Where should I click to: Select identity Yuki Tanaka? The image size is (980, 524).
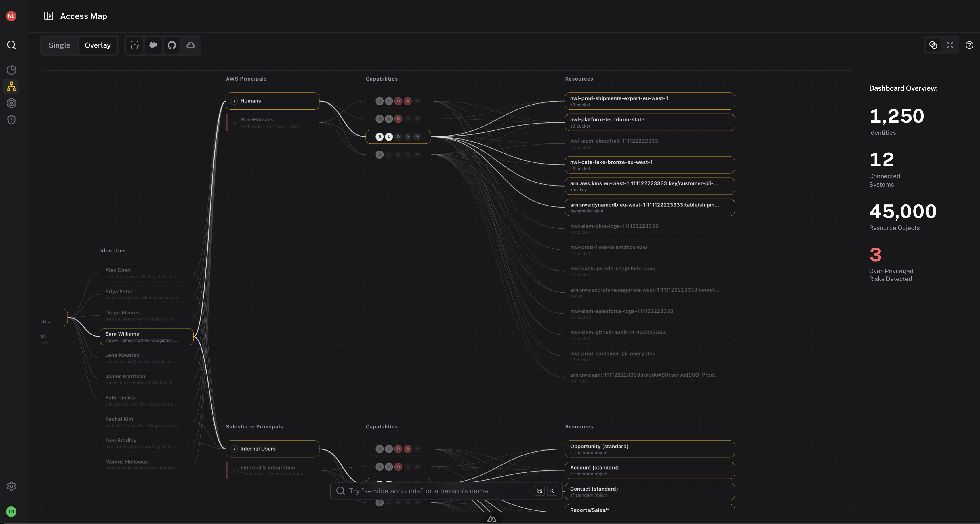[x=146, y=400]
